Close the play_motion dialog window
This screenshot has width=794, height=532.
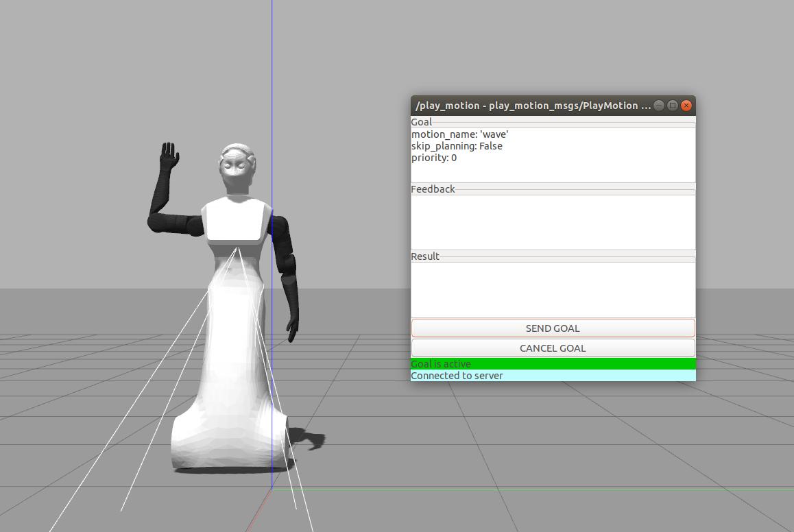[x=686, y=106]
